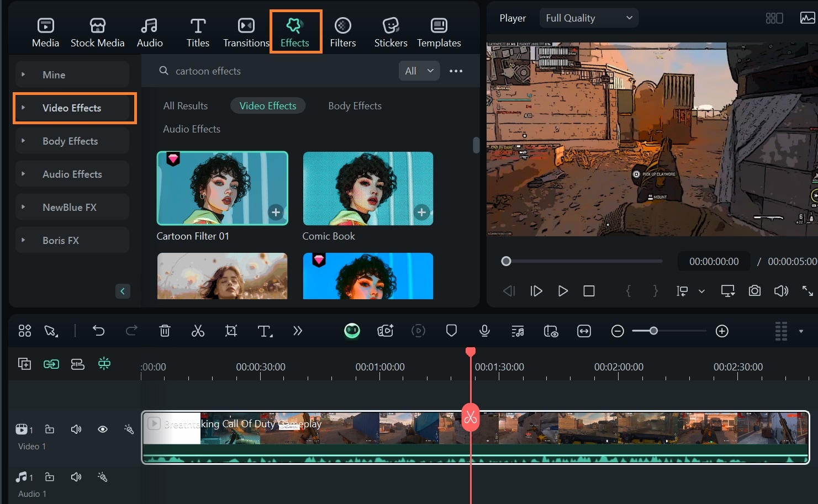Click the timeline zoom slider handle

(653, 331)
